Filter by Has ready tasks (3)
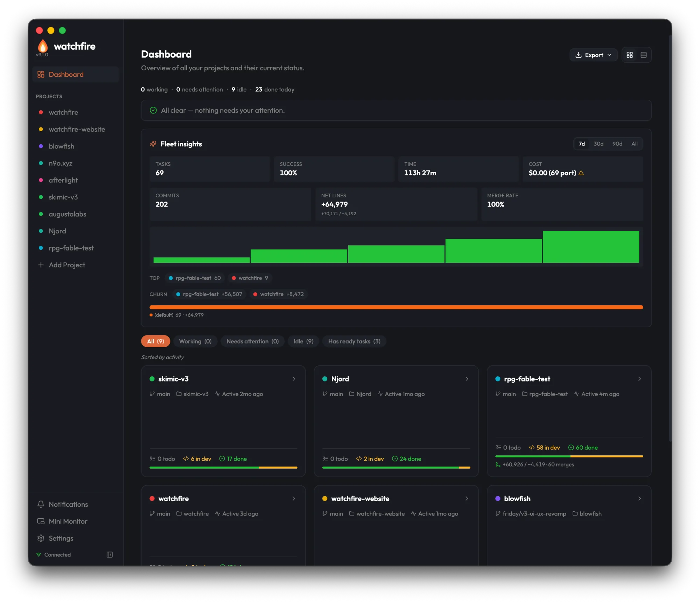700x603 pixels. (354, 341)
